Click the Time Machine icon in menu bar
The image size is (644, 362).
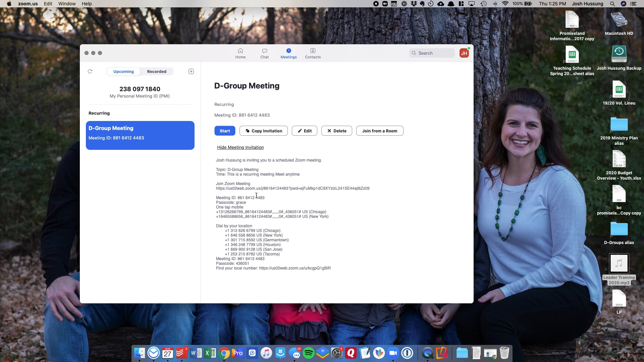pos(483,4)
